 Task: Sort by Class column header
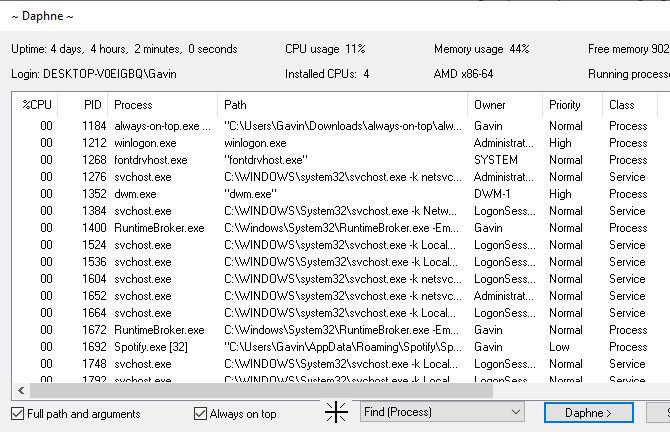point(621,105)
